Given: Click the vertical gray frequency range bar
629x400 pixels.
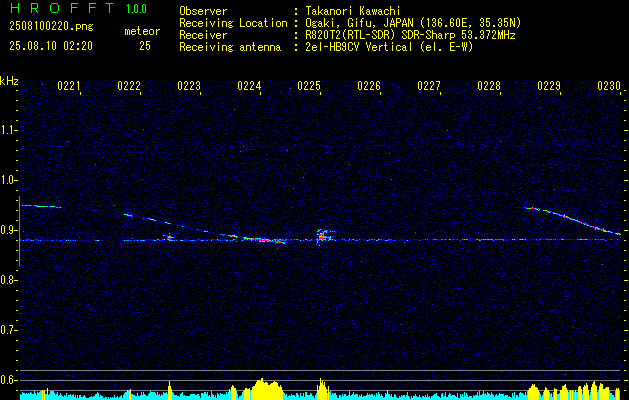Looking at the screenshot, I should 19,231.
